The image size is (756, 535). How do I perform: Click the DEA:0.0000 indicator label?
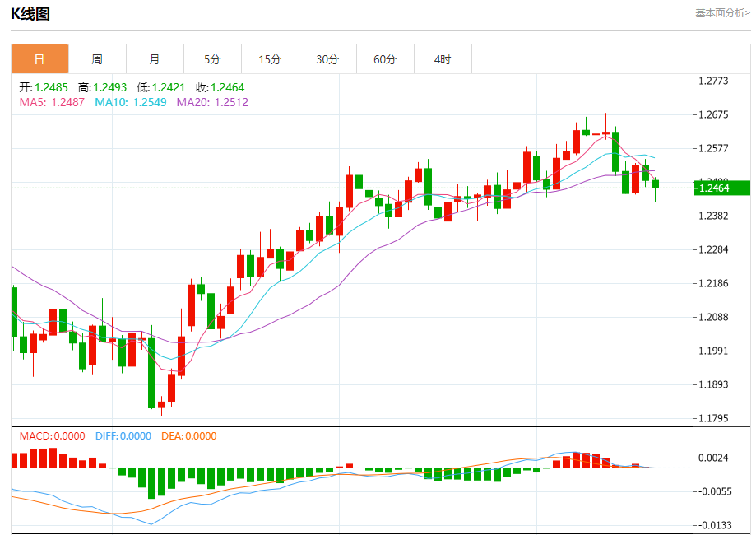(x=189, y=436)
